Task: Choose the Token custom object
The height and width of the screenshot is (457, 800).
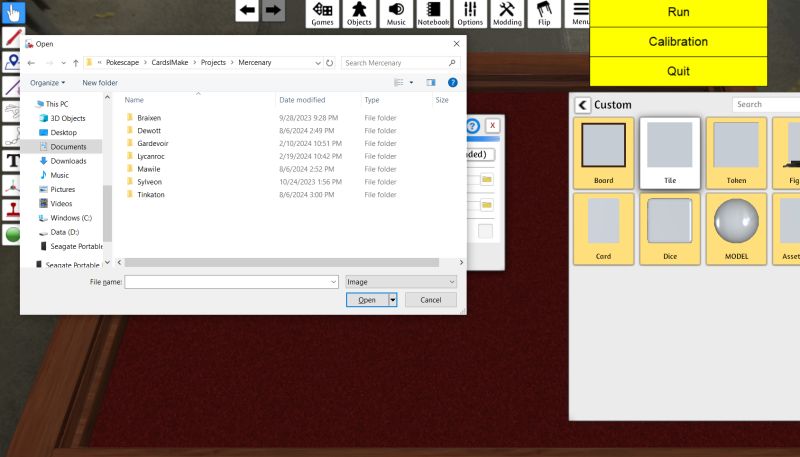Action: 736,153
